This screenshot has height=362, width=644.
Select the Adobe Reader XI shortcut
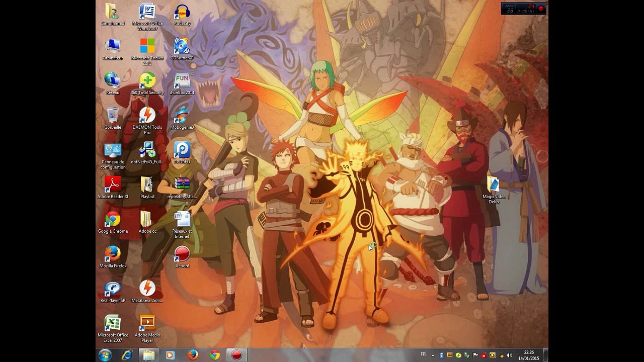point(113,188)
